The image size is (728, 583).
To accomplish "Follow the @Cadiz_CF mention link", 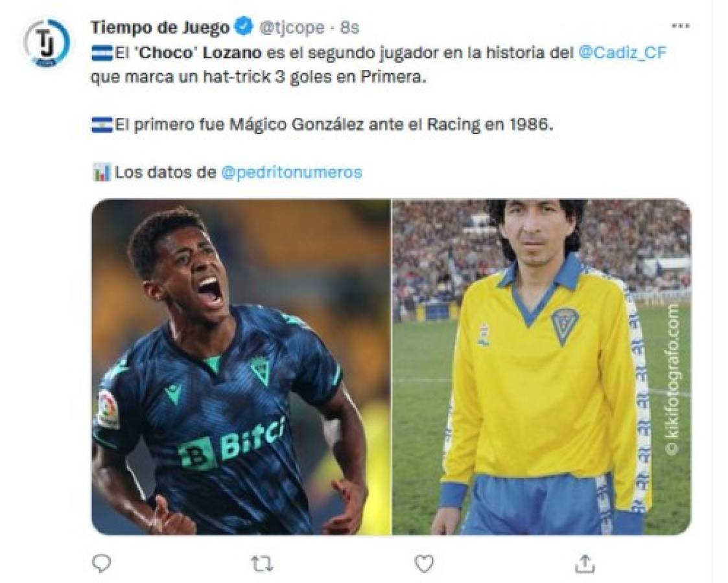I will (x=622, y=53).
